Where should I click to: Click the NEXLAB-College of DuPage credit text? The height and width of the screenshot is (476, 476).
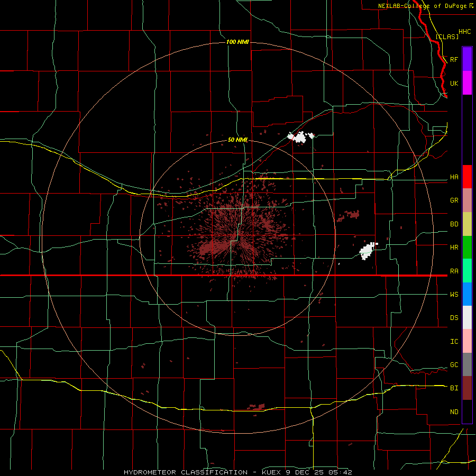[422, 6]
